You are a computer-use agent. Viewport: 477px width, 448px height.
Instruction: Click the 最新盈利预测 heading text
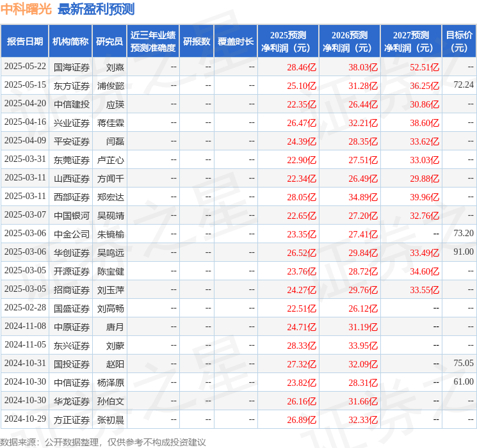[x=96, y=9]
